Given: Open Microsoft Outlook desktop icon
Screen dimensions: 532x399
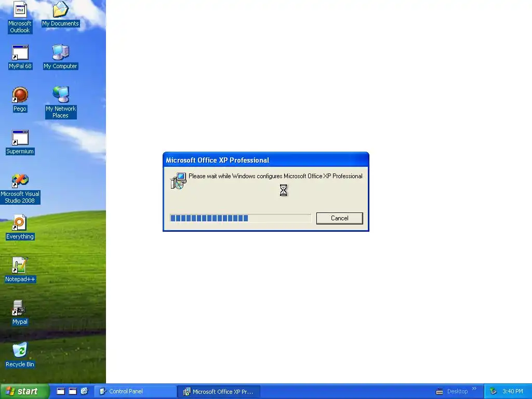Looking at the screenshot, I should (x=20, y=17).
